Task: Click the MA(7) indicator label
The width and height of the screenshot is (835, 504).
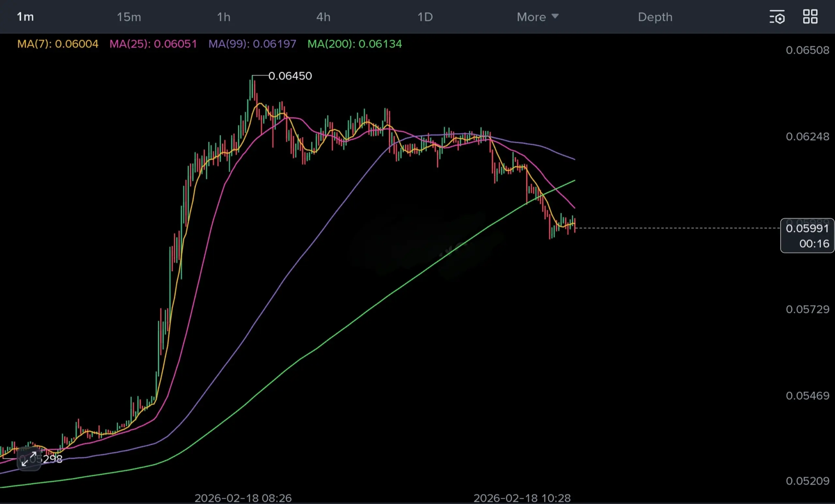Action: coord(58,44)
